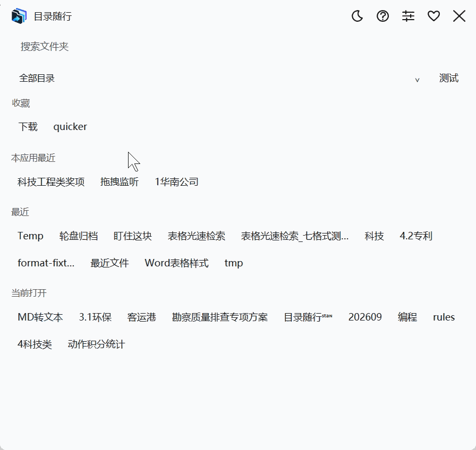Open the 目录随行stan folder entry

coord(308,317)
